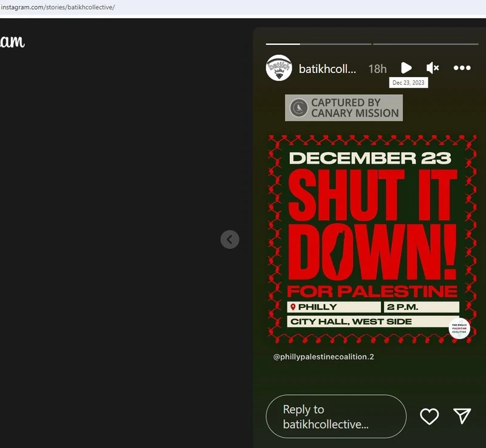Screen dimensions: 486x448
Task: Open the batikhcollective profile picture
Action: [279, 68]
